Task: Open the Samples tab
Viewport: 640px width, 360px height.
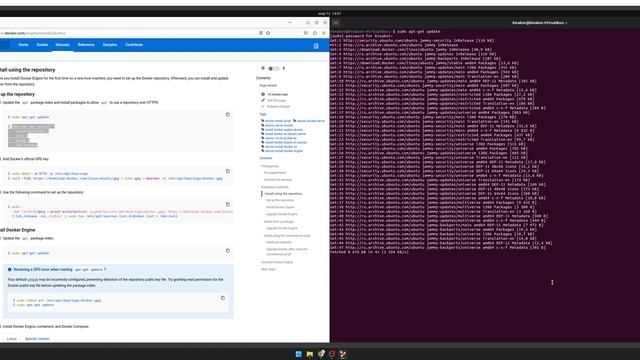Action: 110,45
